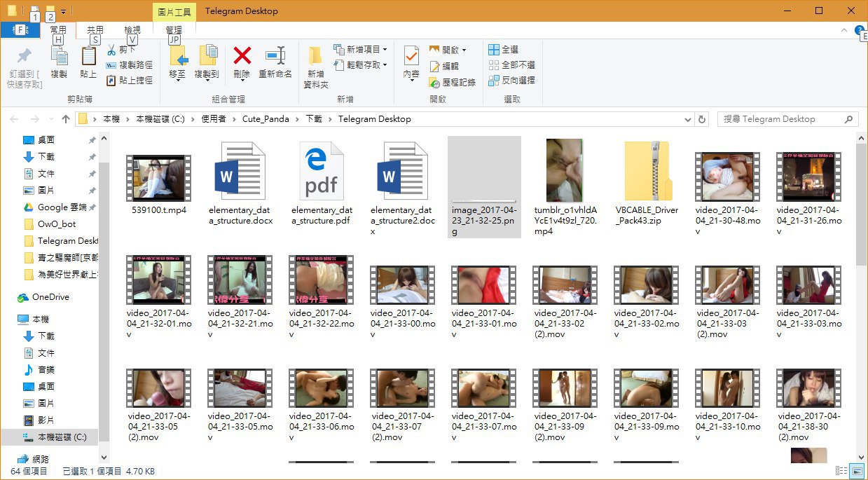This screenshot has width=868, height=480.
Task: Click the Paste (貼上) clipboard icon
Action: tap(88, 56)
